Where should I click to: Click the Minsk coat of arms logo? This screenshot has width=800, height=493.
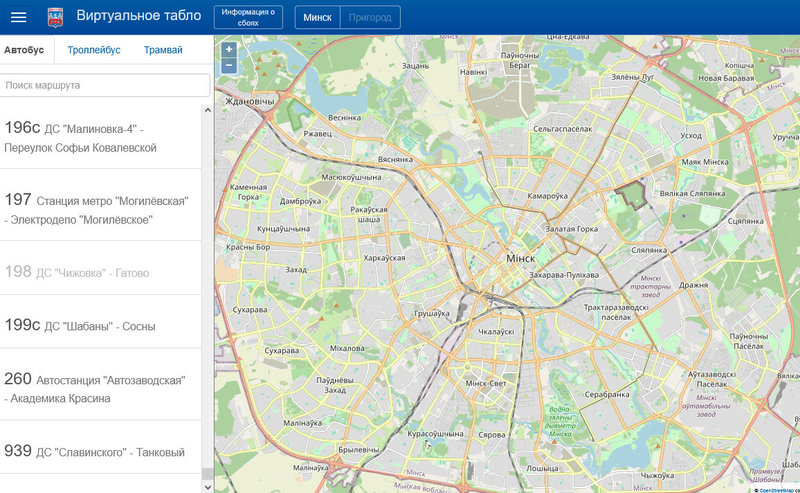click(x=54, y=17)
